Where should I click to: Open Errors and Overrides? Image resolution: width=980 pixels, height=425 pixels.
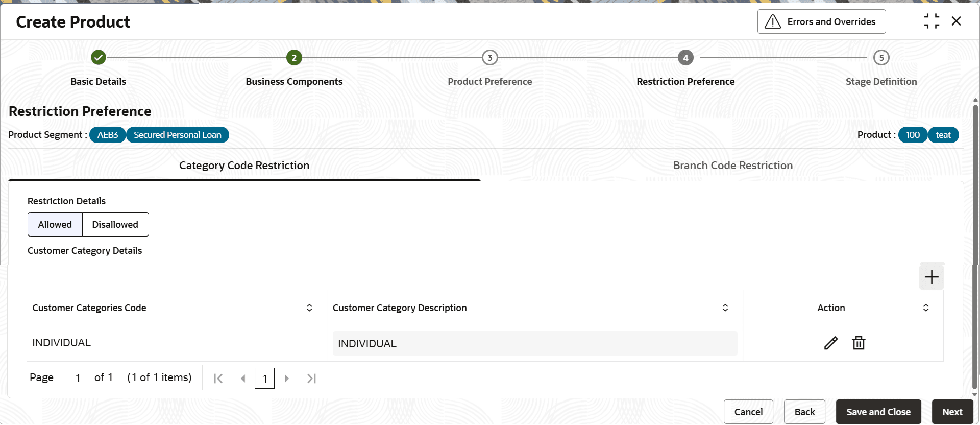[821, 22]
